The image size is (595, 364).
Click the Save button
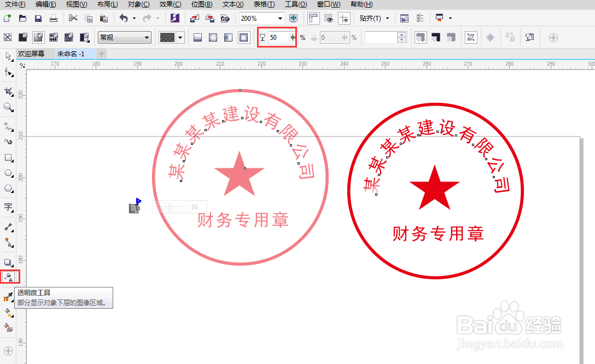coord(37,18)
